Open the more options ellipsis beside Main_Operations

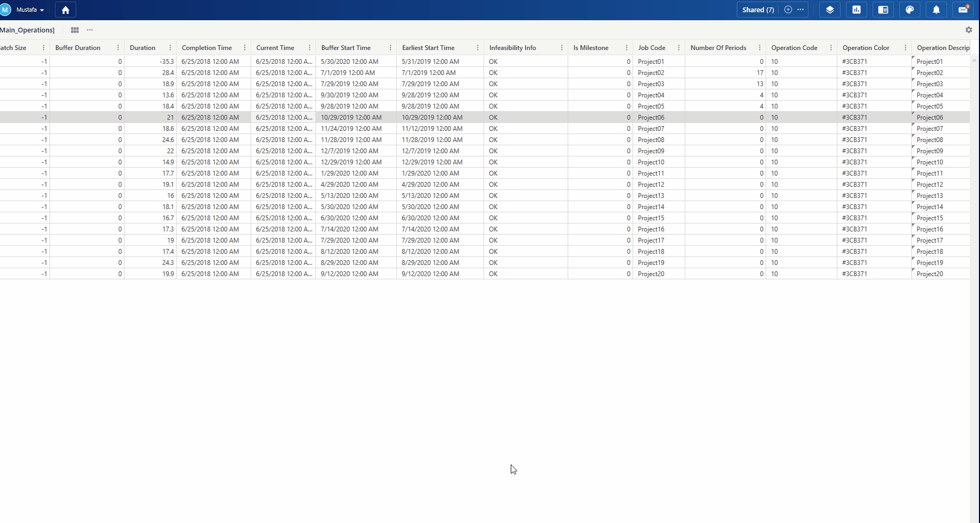[x=89, y=30]
